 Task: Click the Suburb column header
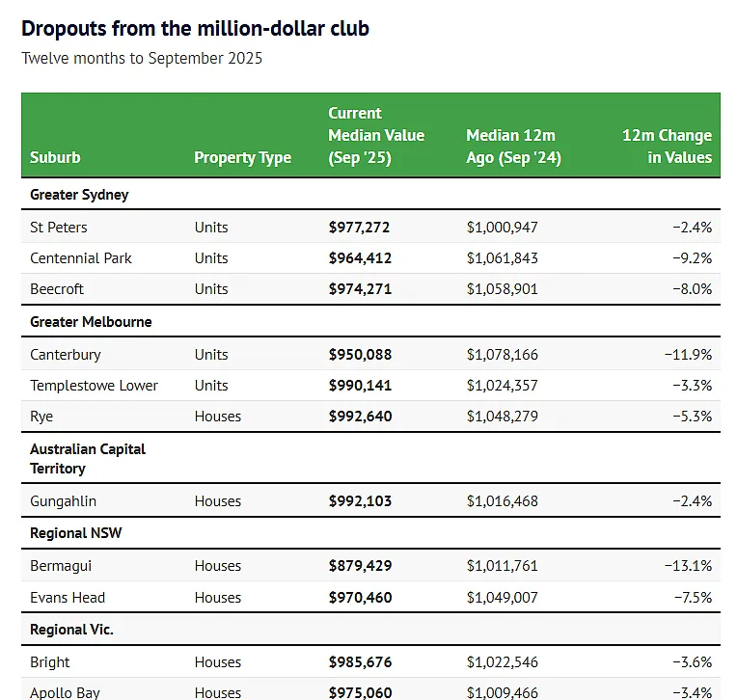pyautogui.click(x=55, y=157)
